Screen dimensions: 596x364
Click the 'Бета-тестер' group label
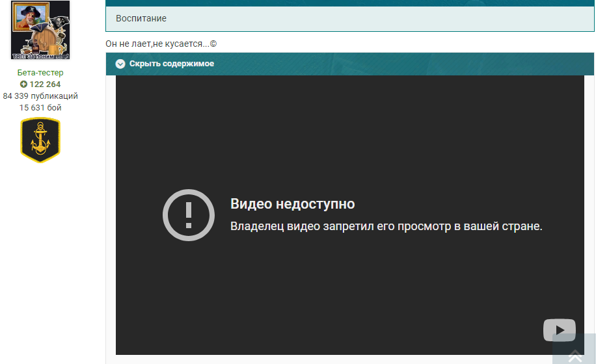(x=40, y=73)
